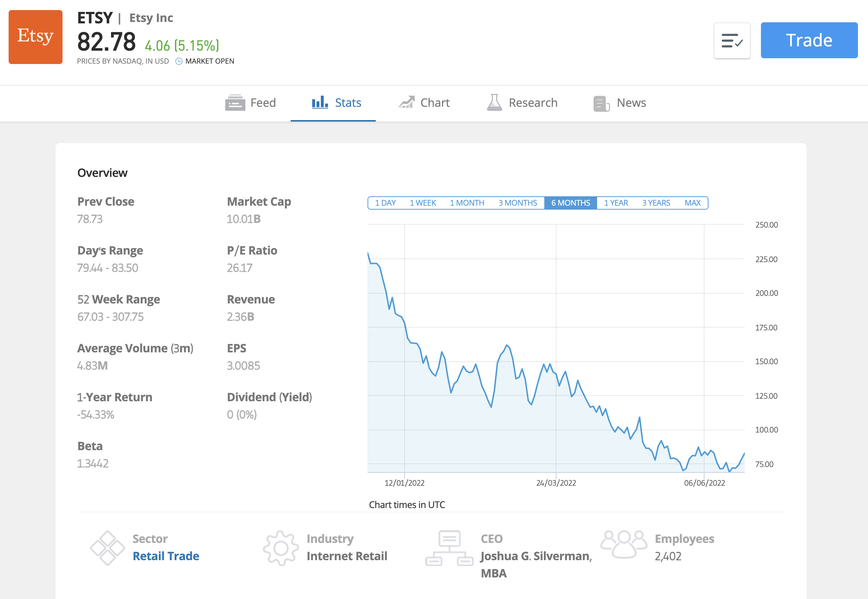Viewport: 868px width, 599px height.
Task: Show the MAX chart range
Action: [693, 203]
